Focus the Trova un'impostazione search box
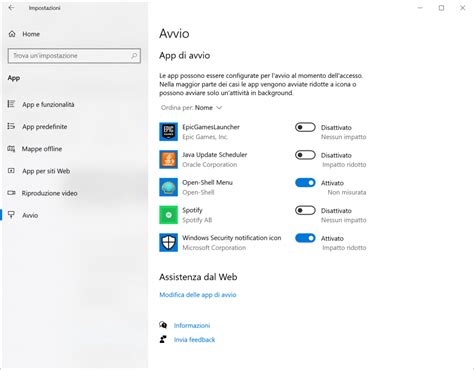Screen dimensions: 474x370 point(74,56)
